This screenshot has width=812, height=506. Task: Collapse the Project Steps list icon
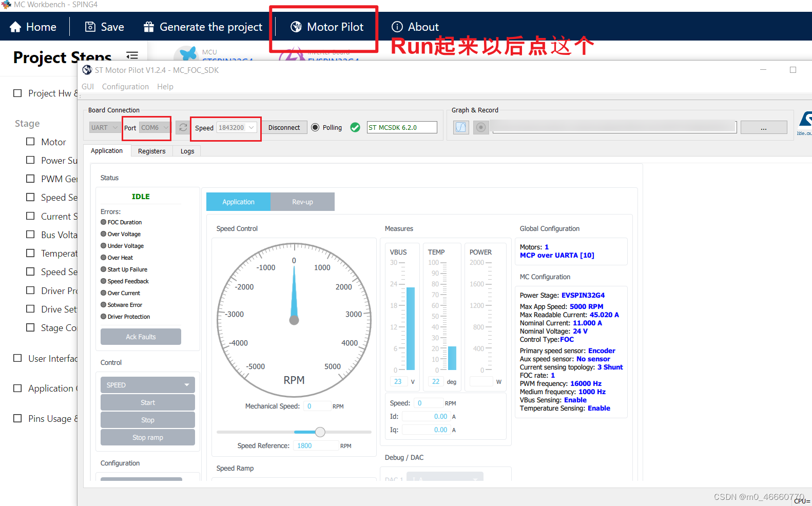[x=132, y=55]
